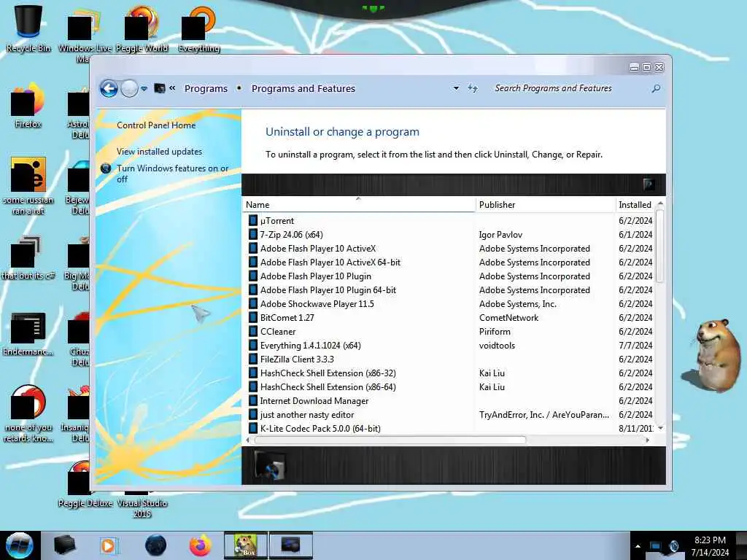Launch Firefox from the taskbar

(201, 545)
